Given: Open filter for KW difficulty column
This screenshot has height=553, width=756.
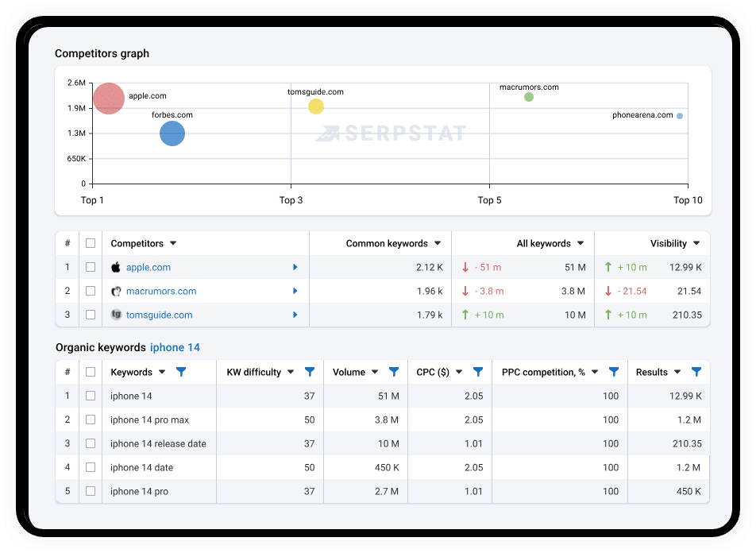Looking at the screenshot, I should click(x=310, y=372).
